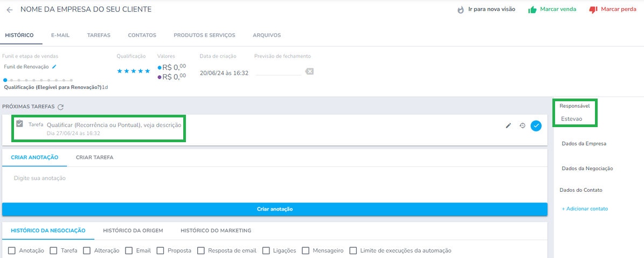Click the red thumbs-down Marcar perda icon

coord(593,10)
